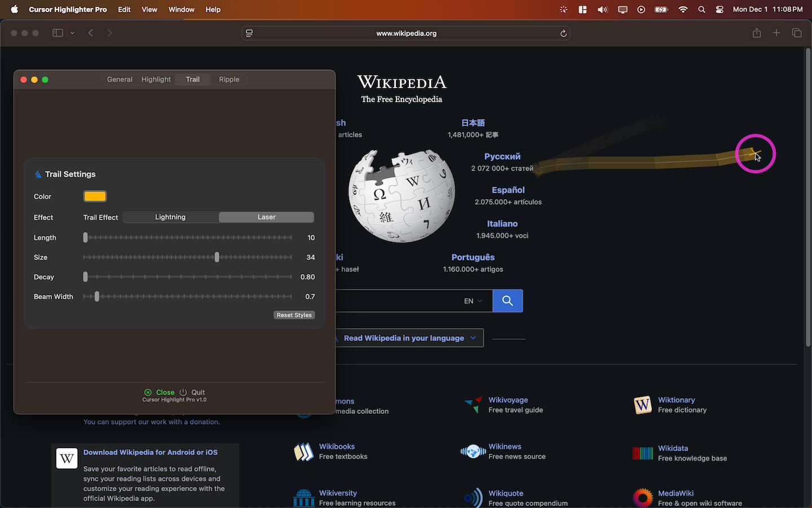Open macOS Control Center
The width and height of the screenshot is (812, 508).
tap(720, 9)
